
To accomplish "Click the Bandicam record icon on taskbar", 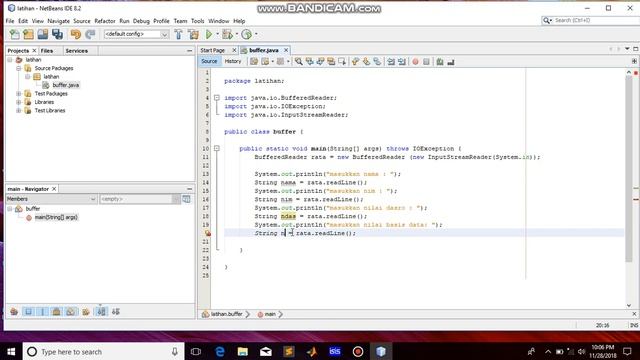I will 358,351.
